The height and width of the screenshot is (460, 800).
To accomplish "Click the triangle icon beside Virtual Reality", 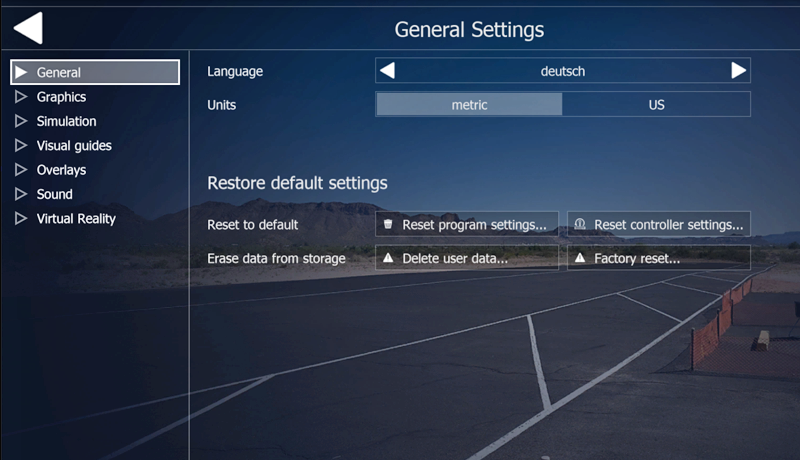I will pos(21,219).
